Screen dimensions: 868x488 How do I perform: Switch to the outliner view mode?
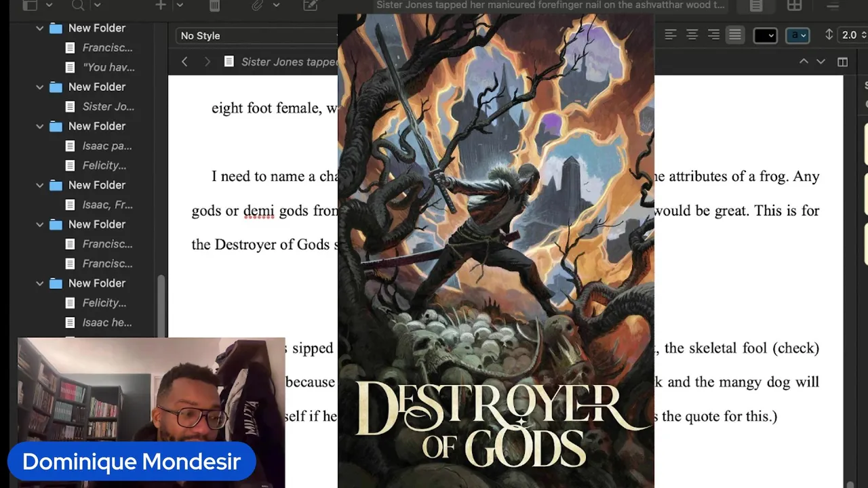(832, 5)
